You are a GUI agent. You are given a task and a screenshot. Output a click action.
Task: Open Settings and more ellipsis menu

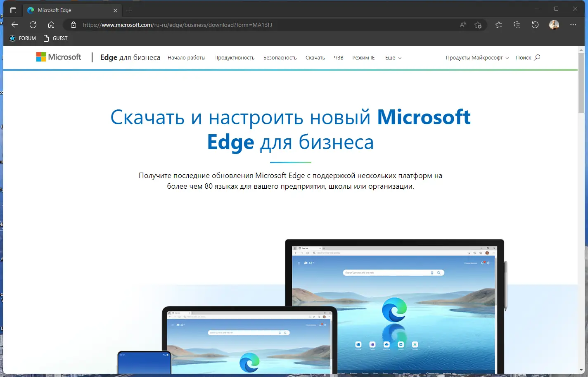coord(573,25)
